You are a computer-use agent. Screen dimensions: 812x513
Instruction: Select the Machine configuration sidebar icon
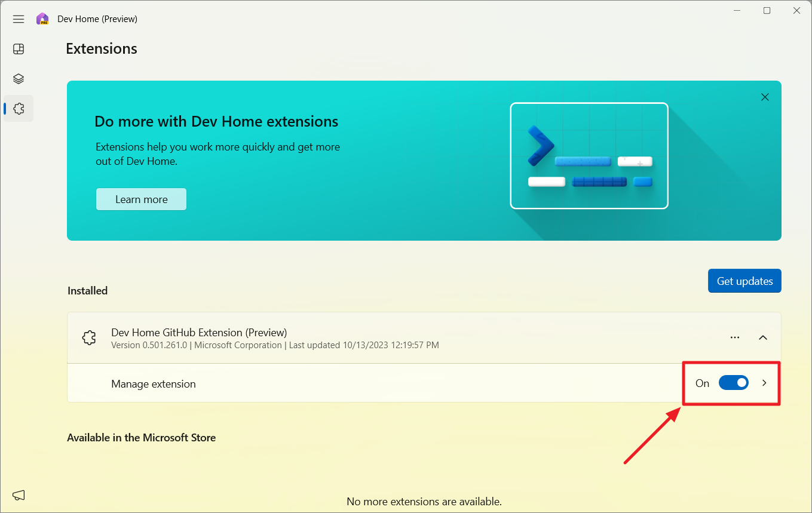[18, 78]
